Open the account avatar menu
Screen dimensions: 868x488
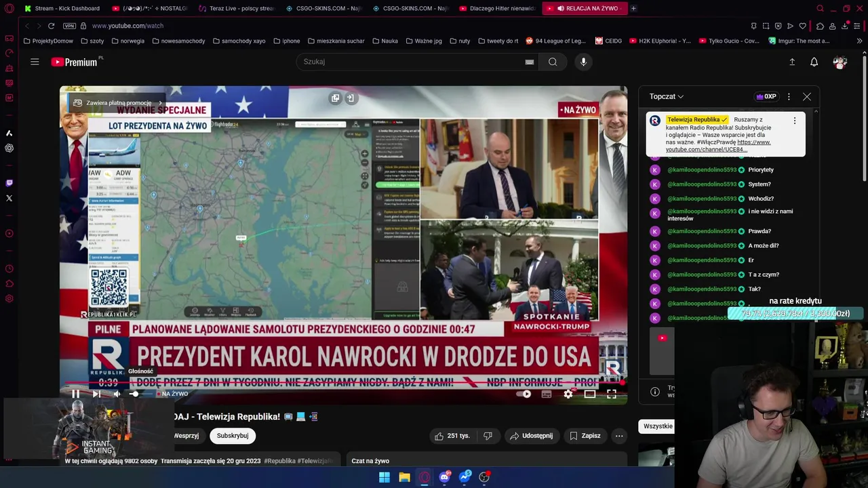(x=840, y=62)
